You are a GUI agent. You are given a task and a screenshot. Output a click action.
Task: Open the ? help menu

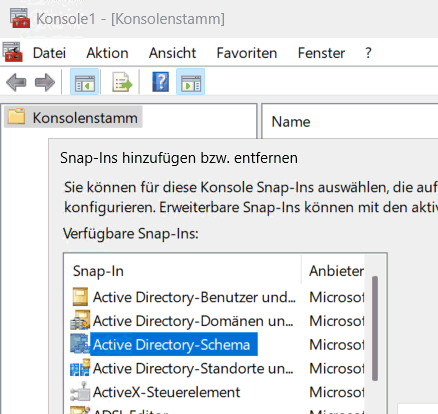368,53
